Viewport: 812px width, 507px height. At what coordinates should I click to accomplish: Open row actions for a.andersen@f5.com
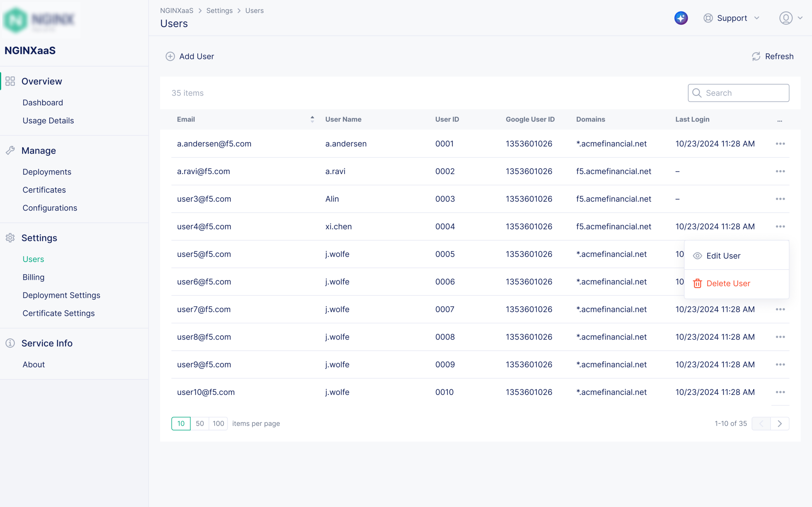pyautogui.click(x=780, y=144)
